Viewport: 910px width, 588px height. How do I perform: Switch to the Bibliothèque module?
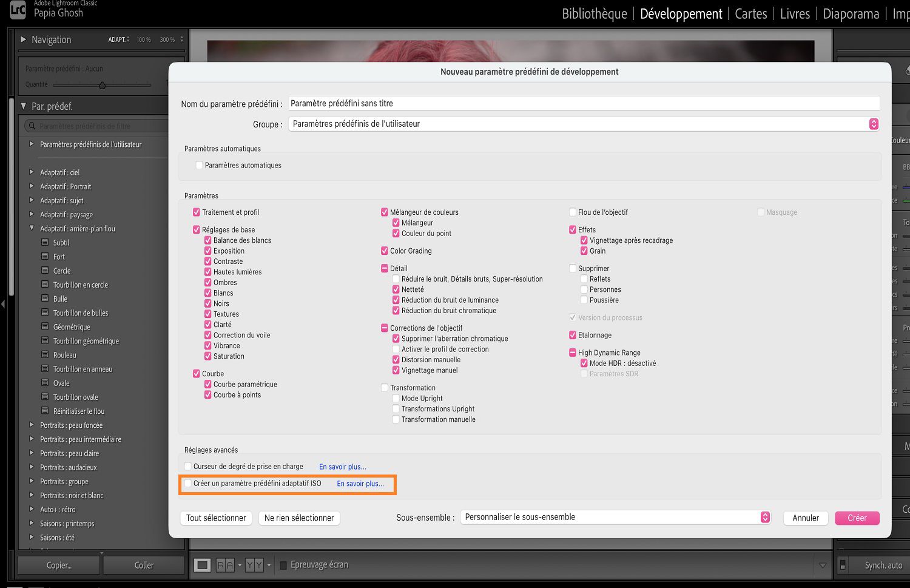595,14
